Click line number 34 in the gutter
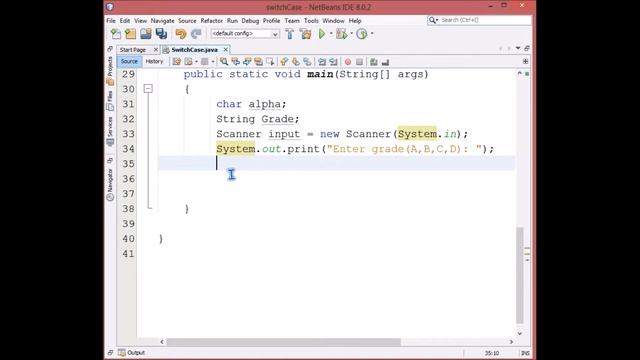Viewport: 640px width, 360px height. [128, 149]
